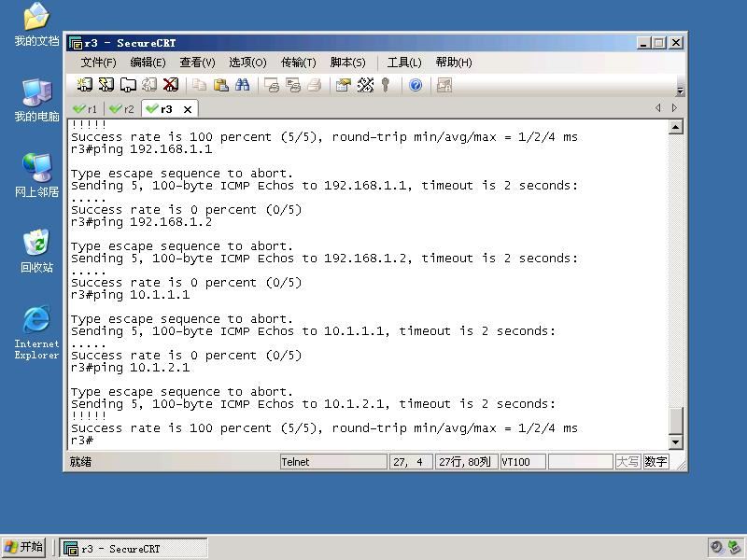Viewport: 747px width, 560px height.
Task: Open the 帮助(H) menu
Action: 454,63
